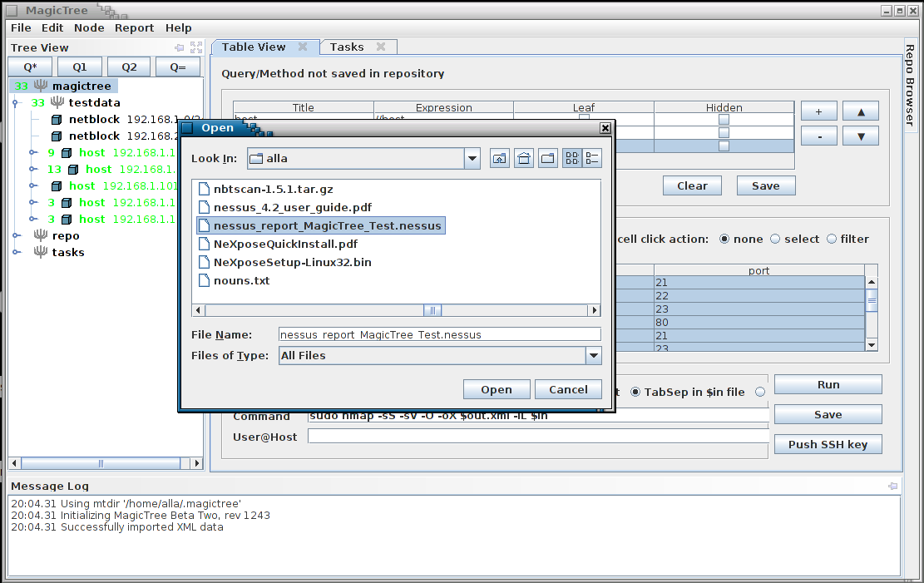Open the Edit menu
Image resolution: width=924 pixels, height=583 pixels.
(x=52, y=27)
